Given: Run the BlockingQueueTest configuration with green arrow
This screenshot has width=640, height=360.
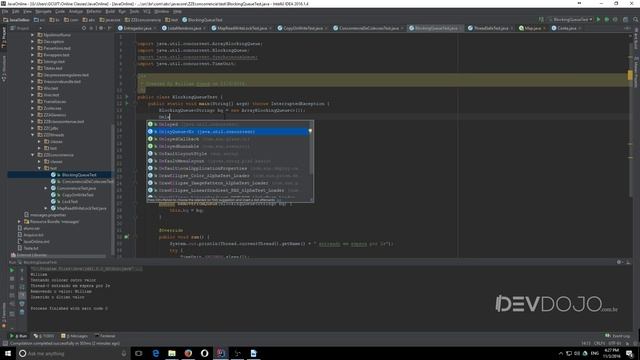Looking at the screenshot, I should [598, 20].
